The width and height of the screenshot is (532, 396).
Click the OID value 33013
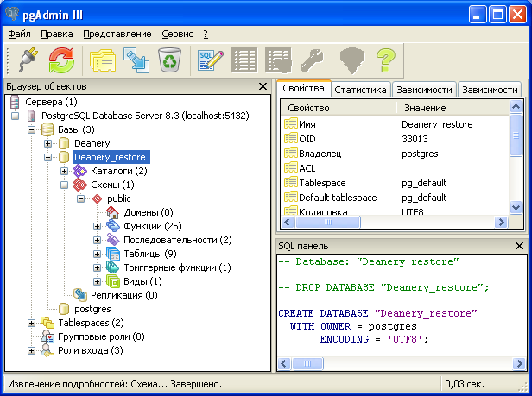pyautogui.click(x=415, y=139)
